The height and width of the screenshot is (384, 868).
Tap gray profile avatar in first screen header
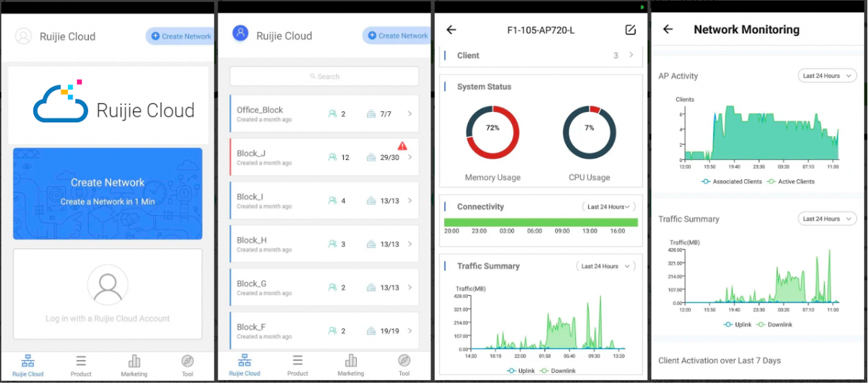coord(24,36)
